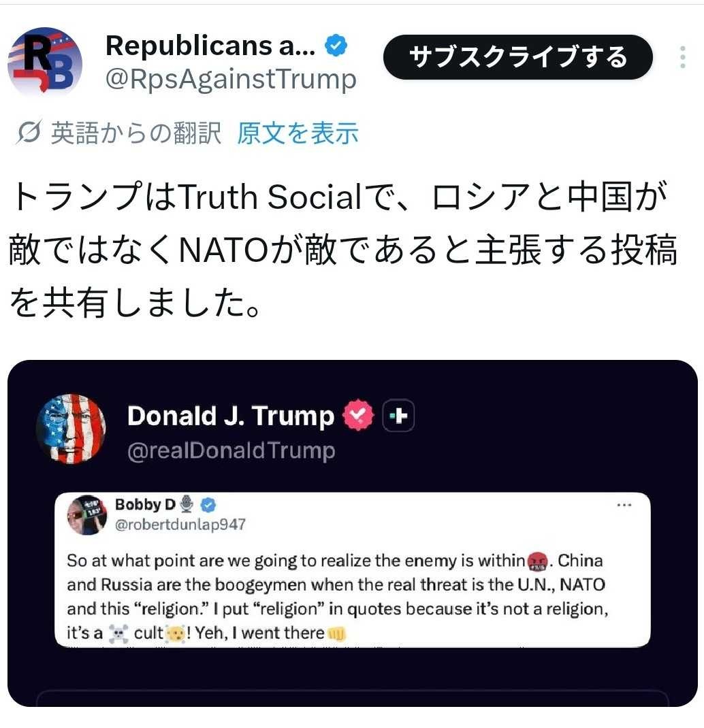Click the red verified badge next to Donald J. Trump
The width and height of the screenshot is (704, 728).
358,416
